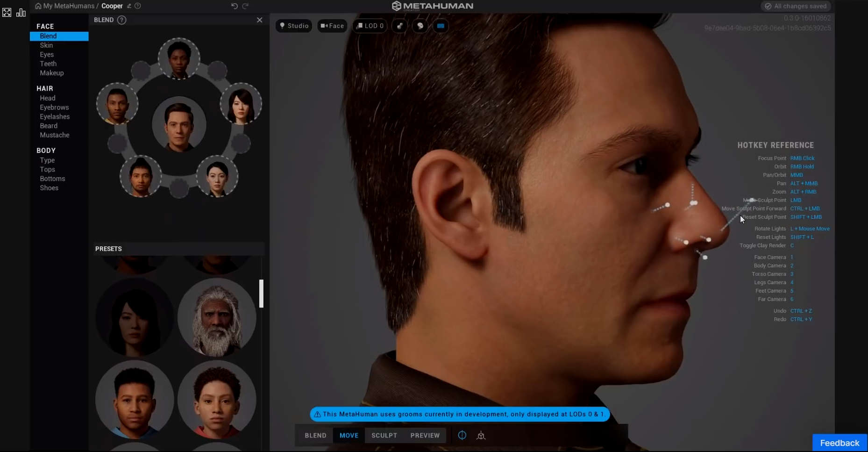
Task: Click the 3D gizmo cube icon
Action: click(481, 435)
